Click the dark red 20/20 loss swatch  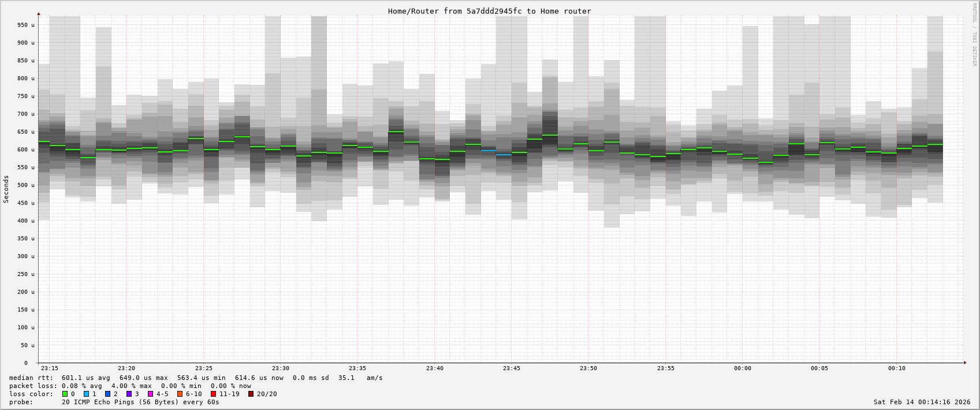[x=251, y=394]
